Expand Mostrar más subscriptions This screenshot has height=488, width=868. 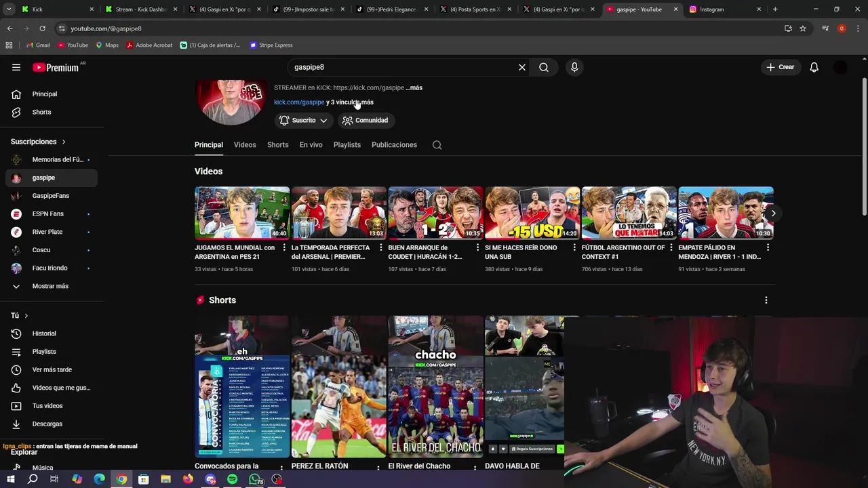point(52,286)
